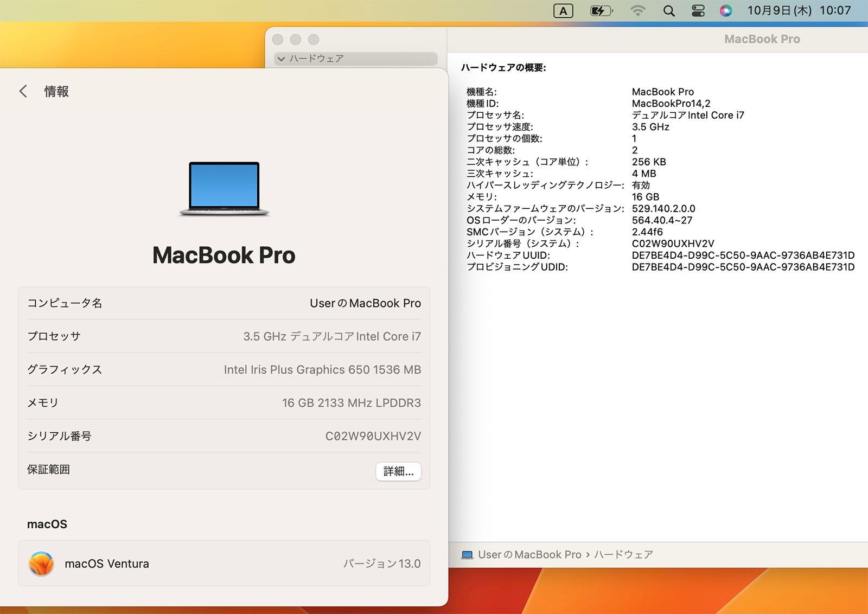Open the Wi-Fi status menu
The height and width of the screenshot is (614, 868).
coord(638,10)
